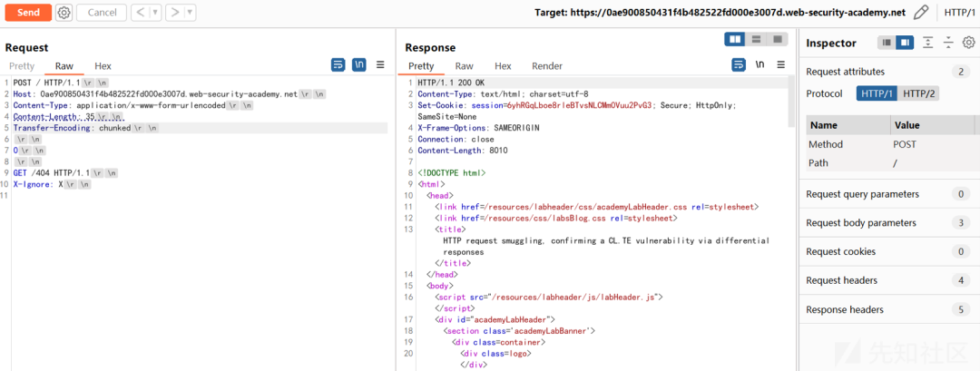Select HTTP/1 protocol in Inspector

pos(877,93)
